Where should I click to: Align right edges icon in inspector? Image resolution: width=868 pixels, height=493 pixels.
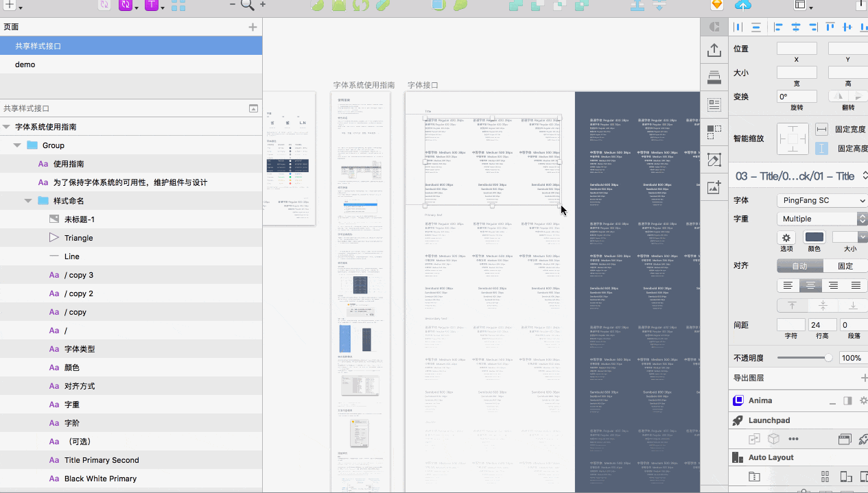(813, 27)
